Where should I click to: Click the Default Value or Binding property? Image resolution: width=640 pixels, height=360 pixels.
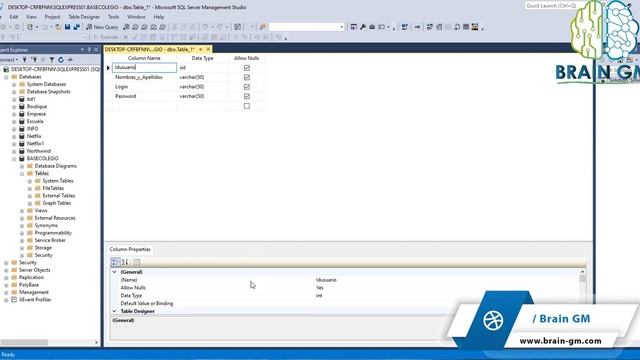point(147,303)
